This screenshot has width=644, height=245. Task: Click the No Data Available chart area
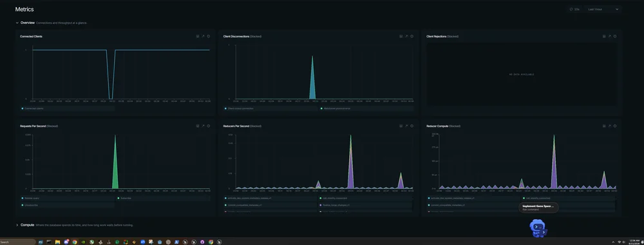522,74
